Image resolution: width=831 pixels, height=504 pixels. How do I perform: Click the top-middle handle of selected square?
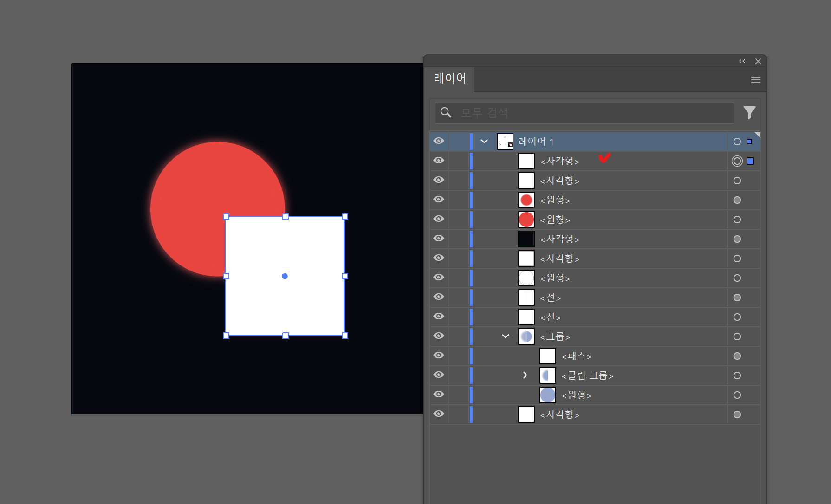coord(286,217)
